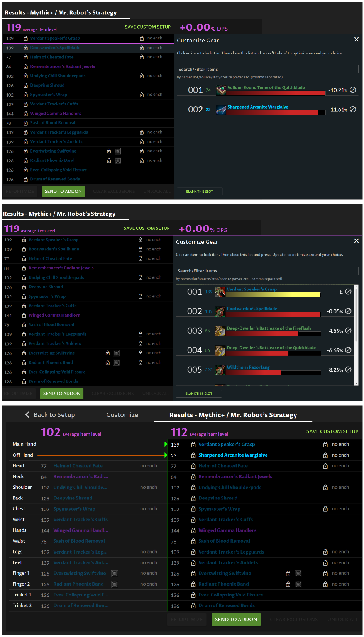Exclude Vellum-Bound Tome of the Quickblade using the ban icon
This screenshot has width=364, height=637.
tap(353, 90)
